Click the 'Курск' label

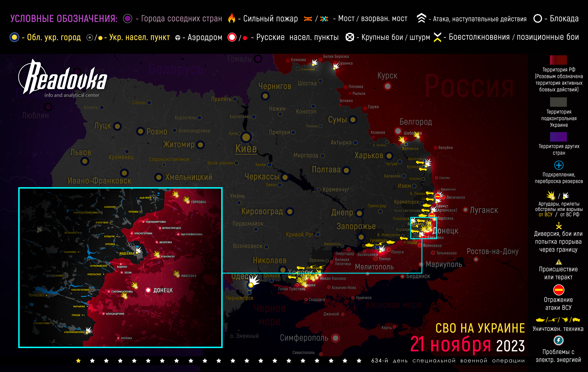pos(387,76)
